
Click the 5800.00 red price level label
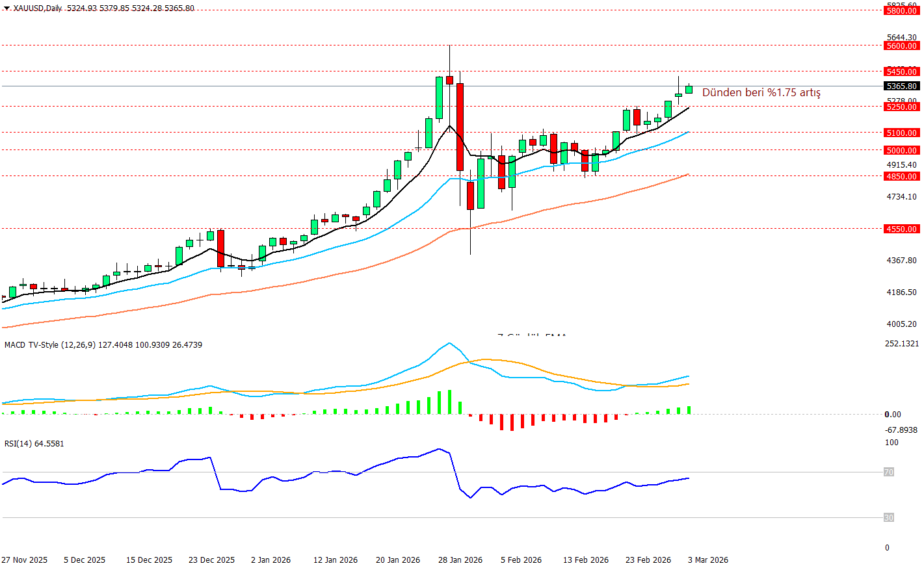(x=901, y=11)
